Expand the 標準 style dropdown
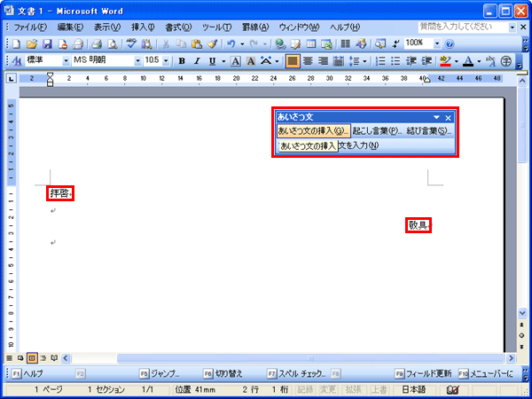The height and width of the screenshot is (399, 532). [66, 61]
